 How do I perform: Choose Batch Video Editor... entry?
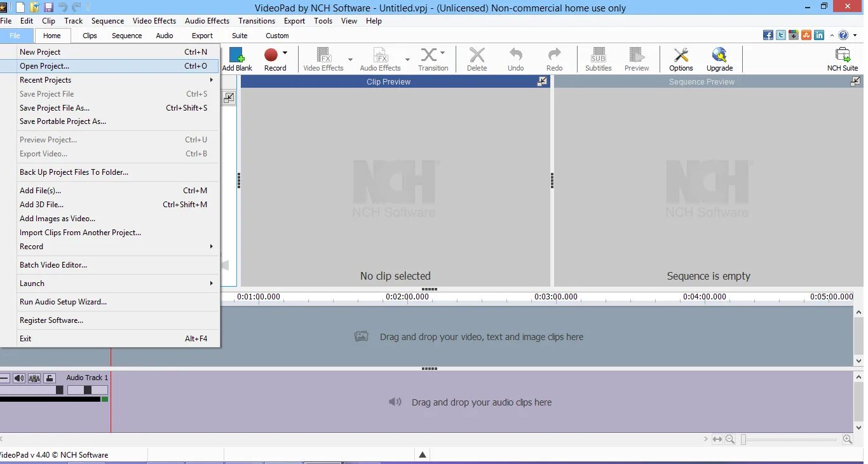(x=110, y=265)
